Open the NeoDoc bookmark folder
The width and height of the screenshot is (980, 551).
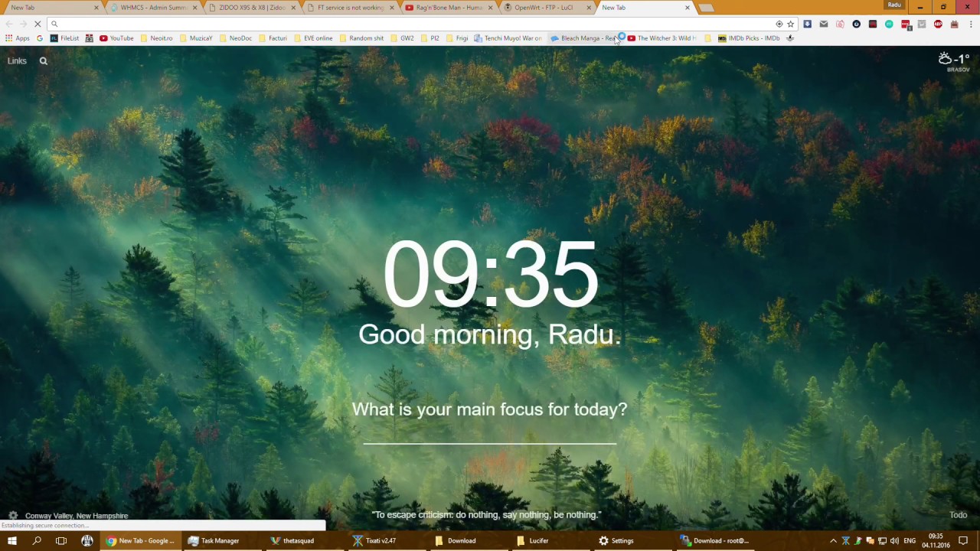pos(235,38)
